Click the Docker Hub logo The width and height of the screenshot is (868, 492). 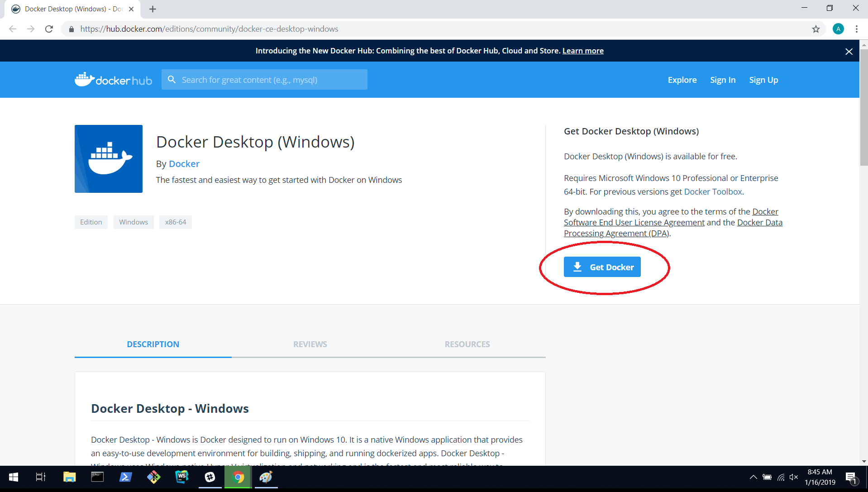113,80
